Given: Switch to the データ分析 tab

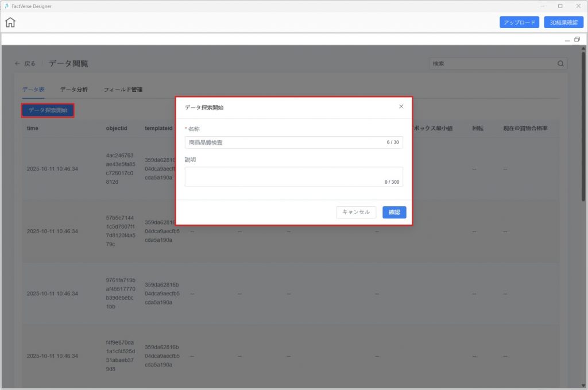Looking at the screenshot, I should pos(74,90).
